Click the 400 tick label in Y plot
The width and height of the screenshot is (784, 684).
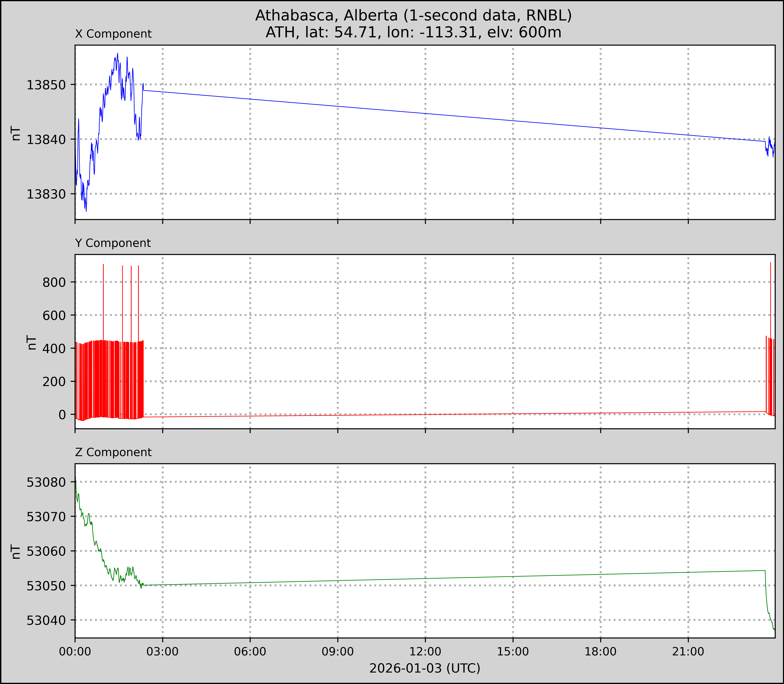point(54,349)
